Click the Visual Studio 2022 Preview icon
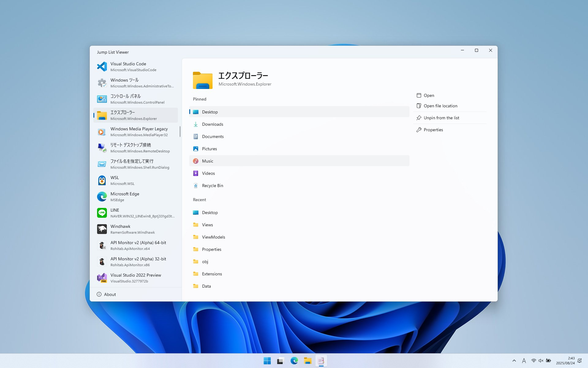The height and width of the screenshot is (368, 588). (x=102, y=278)
